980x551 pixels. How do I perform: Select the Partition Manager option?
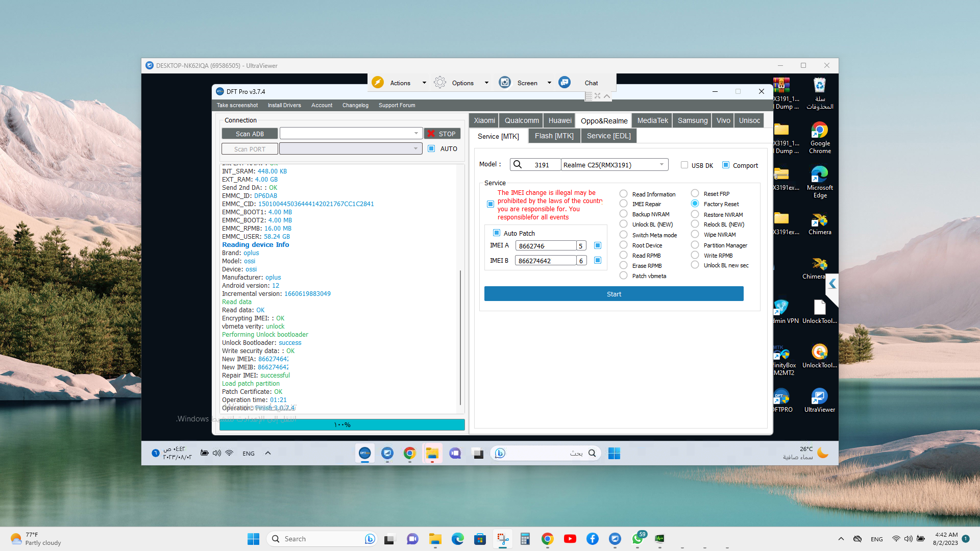click(x=695, y=245)
